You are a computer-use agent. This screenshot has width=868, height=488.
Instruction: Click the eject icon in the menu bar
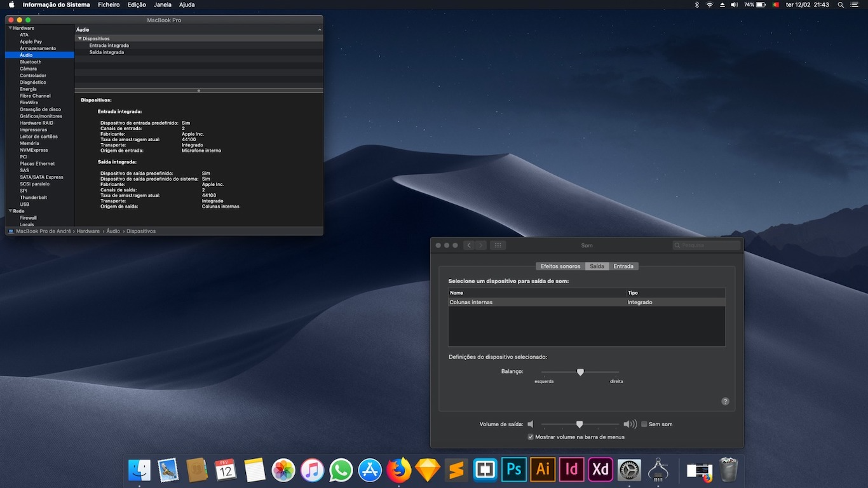[x=722, y=4]
